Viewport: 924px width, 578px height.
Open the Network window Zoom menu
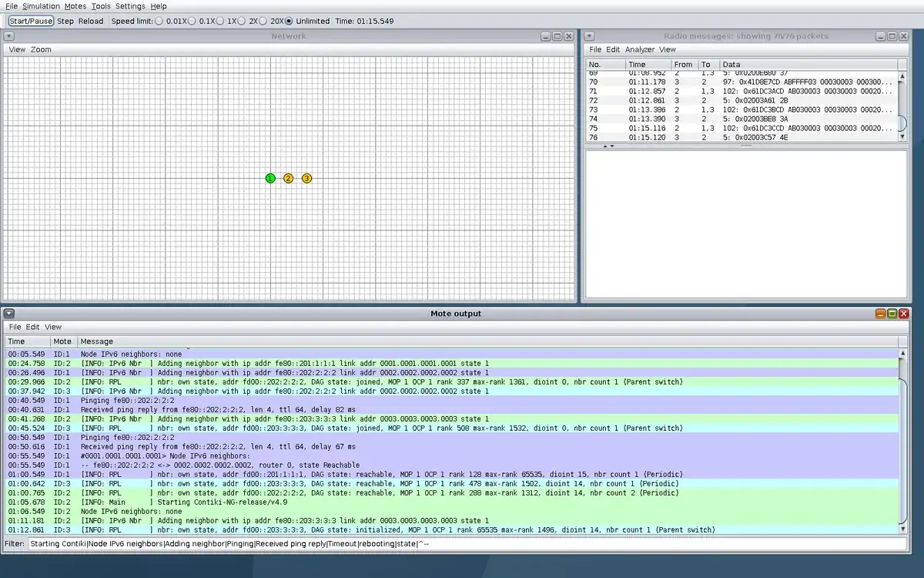point(41,49)
